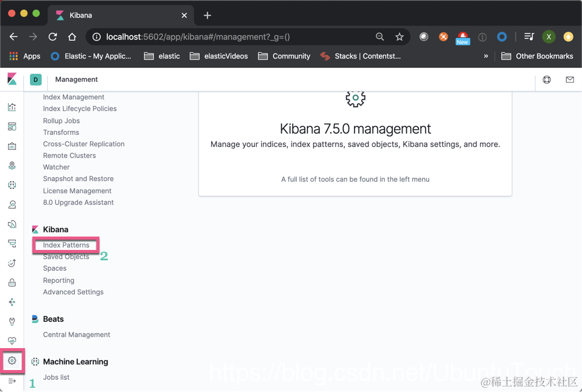The image size is (582, 392).
Task: Open the Community bookmarks folder
Action: pyautogui.click(x=284, y=56)
